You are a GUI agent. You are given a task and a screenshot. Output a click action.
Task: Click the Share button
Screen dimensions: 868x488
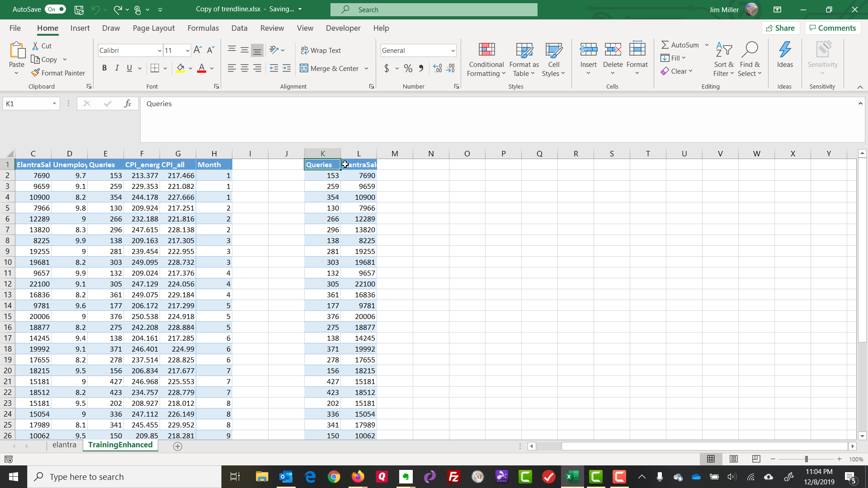tap(781, 28)
